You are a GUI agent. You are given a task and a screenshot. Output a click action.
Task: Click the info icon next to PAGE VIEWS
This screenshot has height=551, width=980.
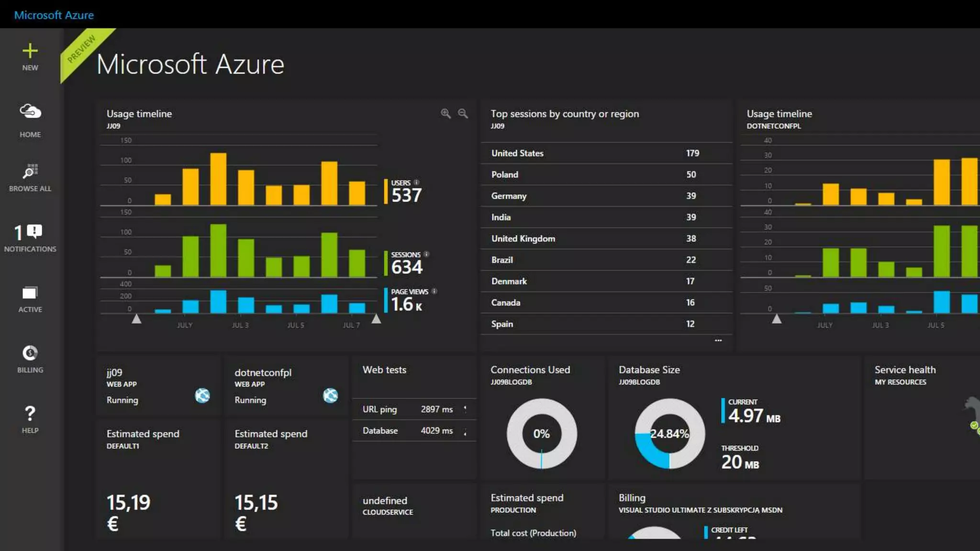(x=434, y=291)
